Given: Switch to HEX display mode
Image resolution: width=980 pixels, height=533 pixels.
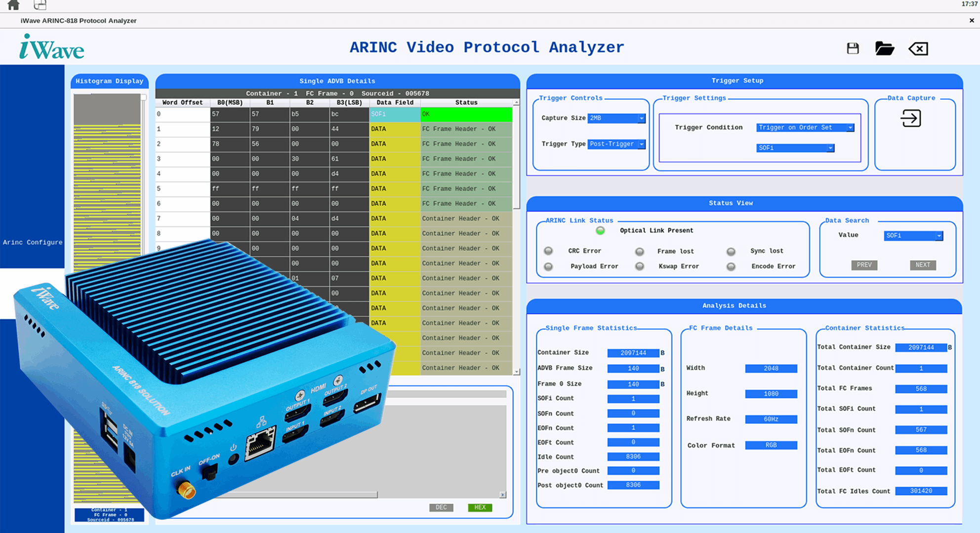Looking at the screenshot, I should [x=480, y=507].
